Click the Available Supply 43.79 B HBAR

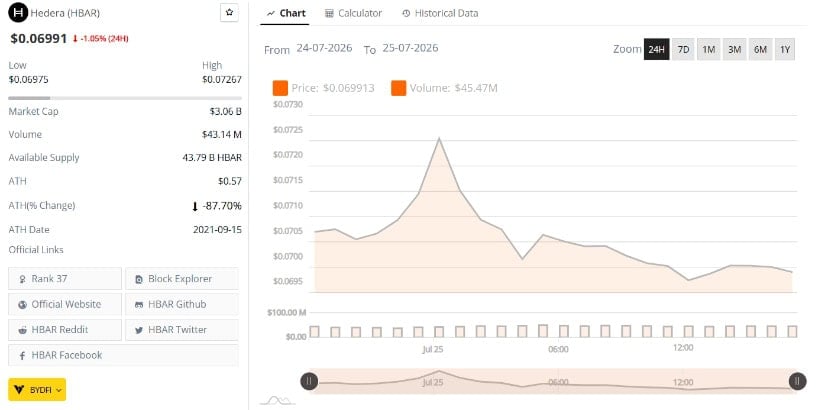click(x=212, y=158)
